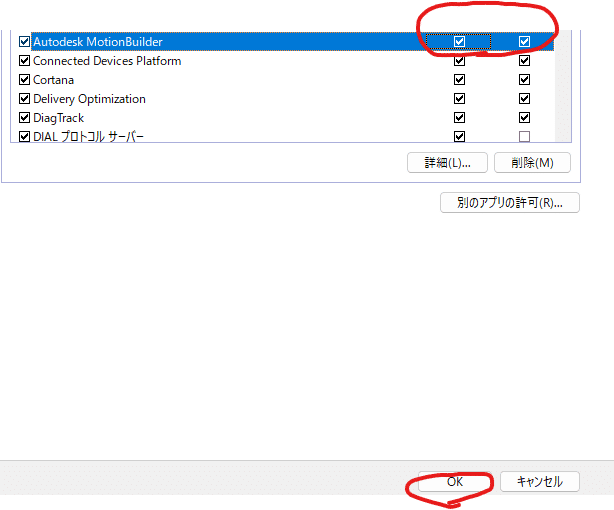This screenshot has width=614, height=510.
Task: Toggle Connected Devices Platform public network checkbox
Action: pyautogui.click(x=524, y=61)
